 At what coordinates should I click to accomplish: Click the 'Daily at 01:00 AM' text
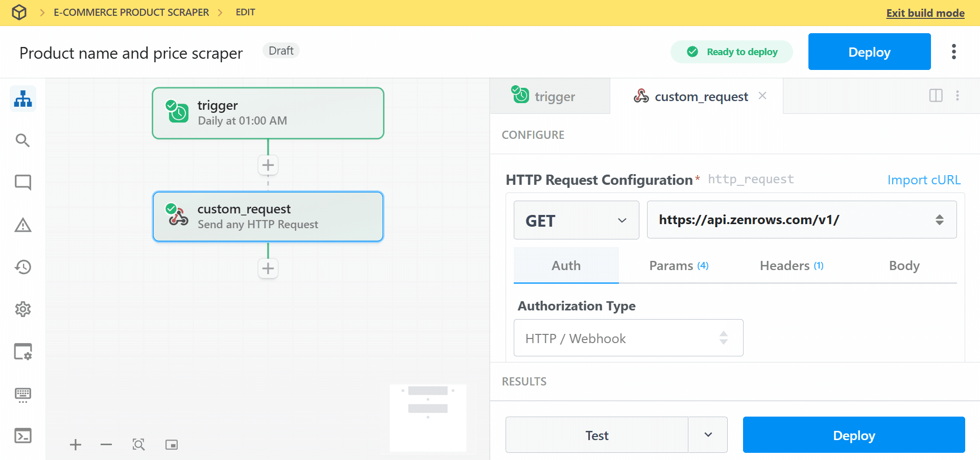[x=243, y=121]
